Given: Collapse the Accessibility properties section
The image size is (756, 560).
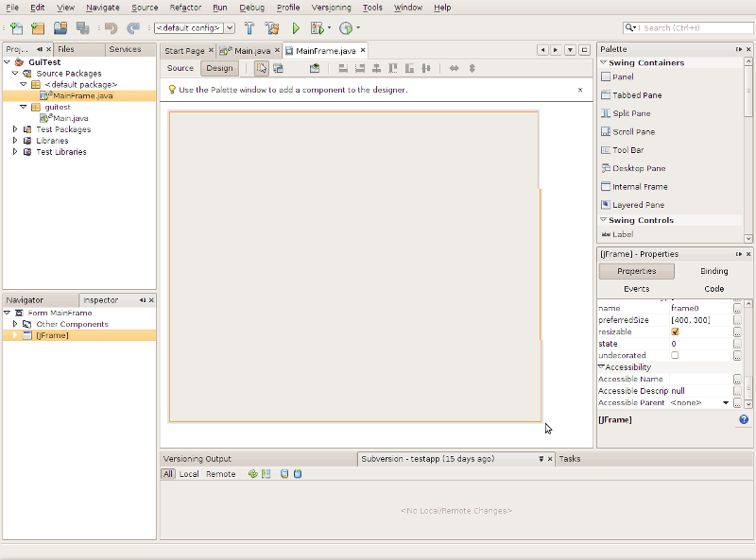Looking at the screenshot, I should click(x=601, y=366).
